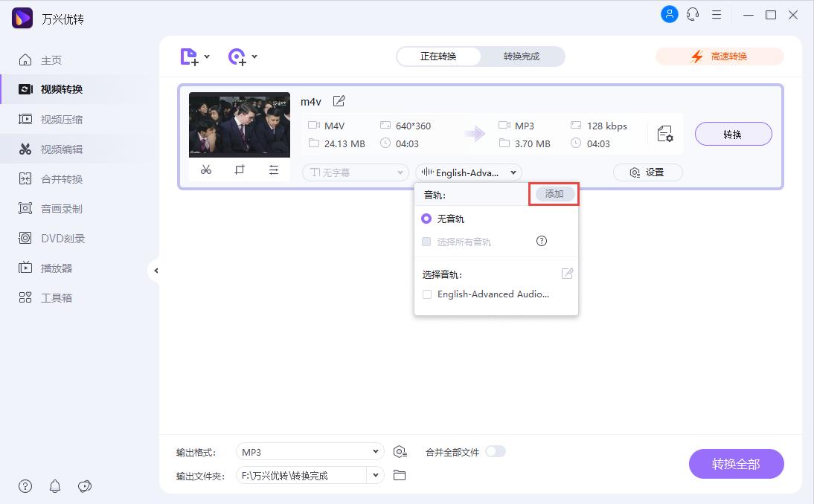Switch to the 转换完成 tab

522,56
